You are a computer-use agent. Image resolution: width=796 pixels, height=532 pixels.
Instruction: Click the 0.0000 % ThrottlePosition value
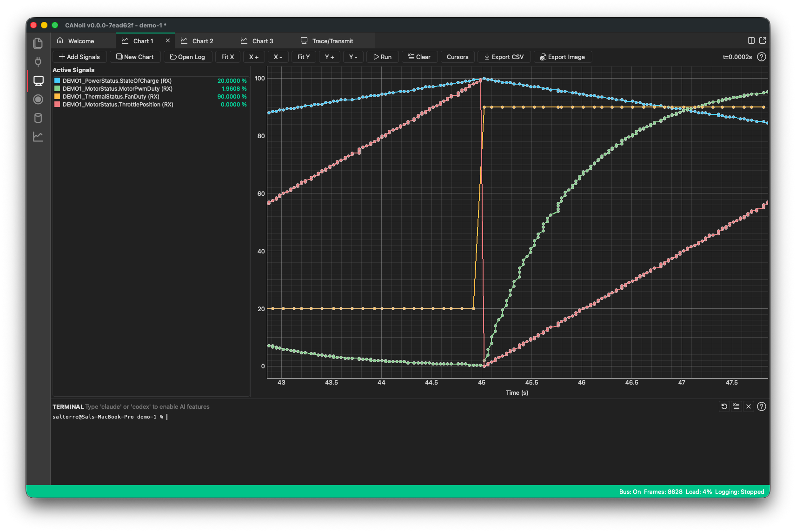[x=233, y=105]
